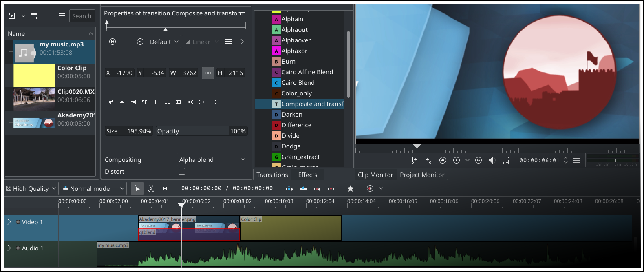
Task: Align the frame to the bottom edge
Action: pyautogui.click(x=168, y=102)
